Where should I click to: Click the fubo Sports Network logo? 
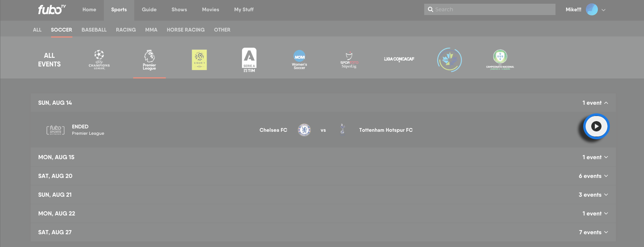click(56, 130)
